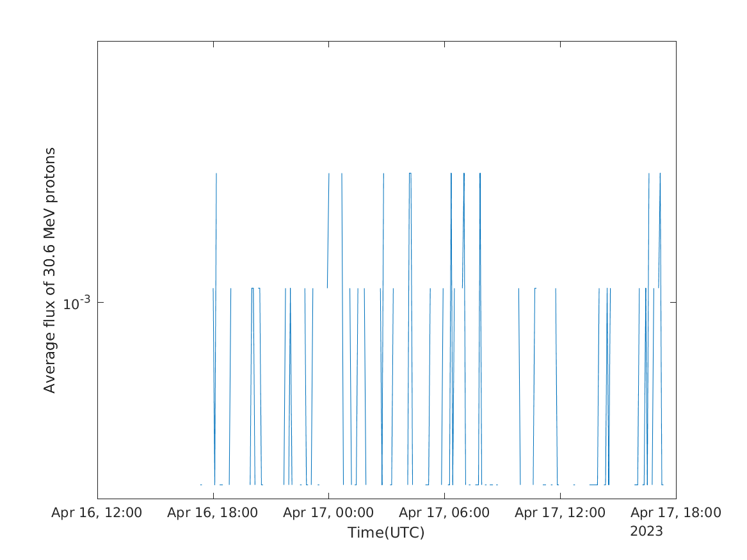Click the spike peak at Apr 17 00:00
The image size is (747, 560).
329,173
